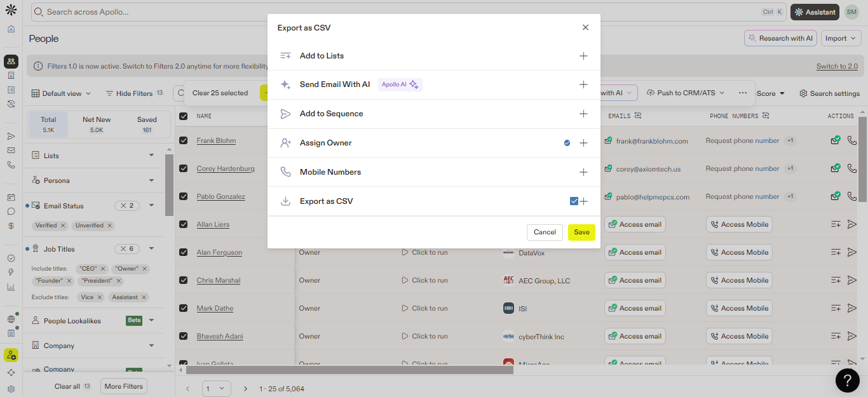Click the Access email icon on Alan Ferguson's row
868x397 pixels.
coord(612,252)
